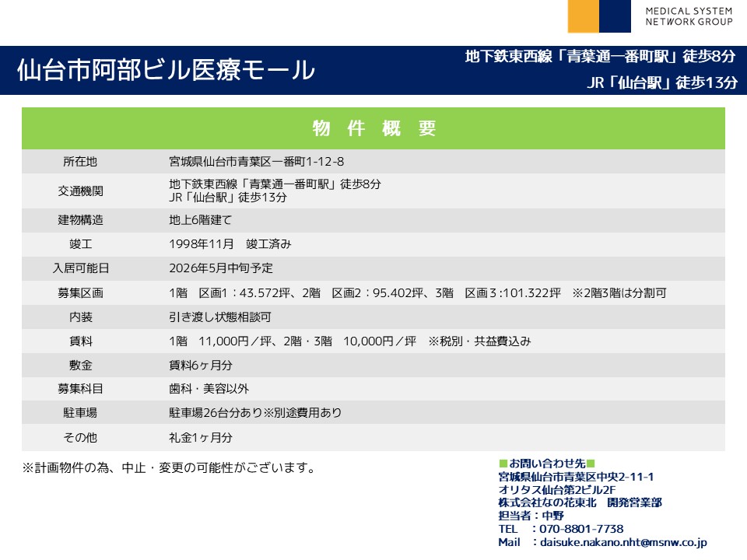Screen dimensions: 747x560
Task: Click the ※計画物件の為 disclaimer note
Action: 169,467
